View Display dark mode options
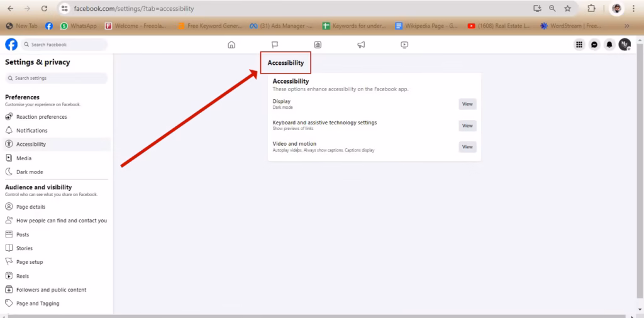 [x=467, y=104]
